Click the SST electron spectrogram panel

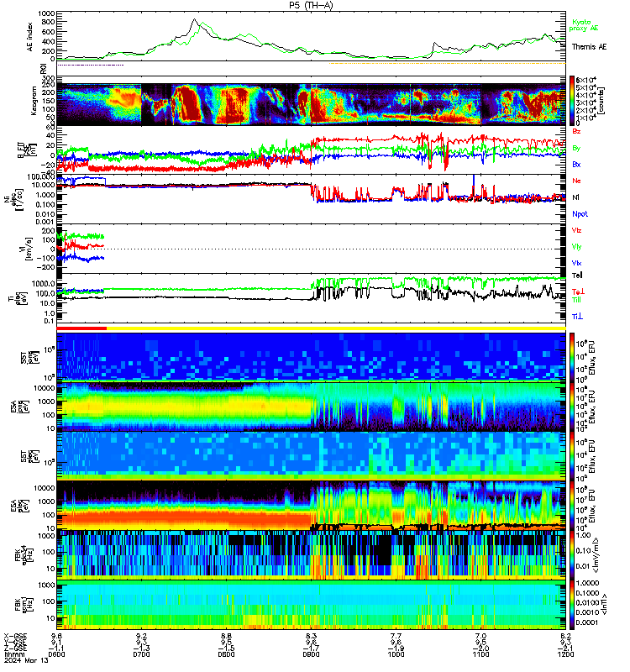click(311, 456)
